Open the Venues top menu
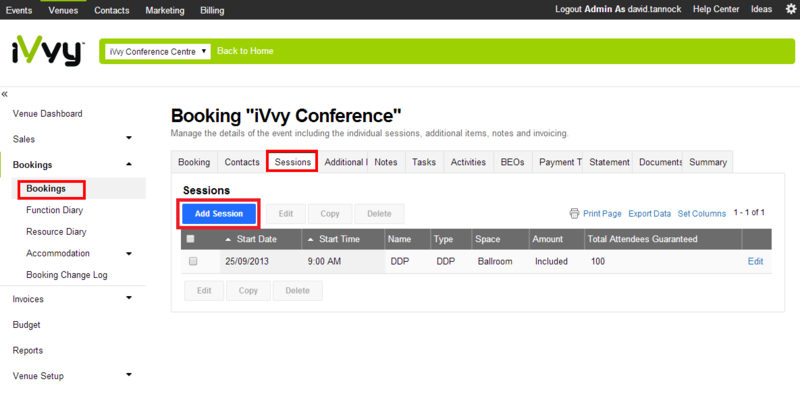This screenshot has width=800, height=398. [x=63, y=10]
